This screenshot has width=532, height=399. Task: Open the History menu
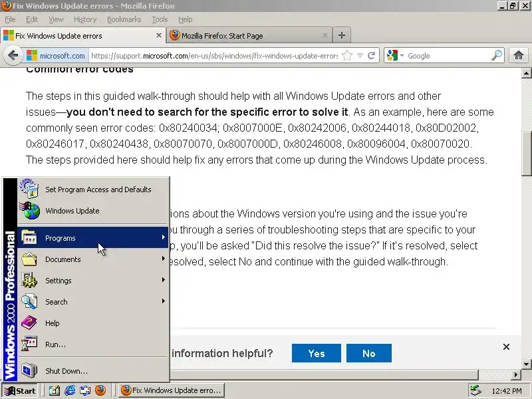[85, 19]
